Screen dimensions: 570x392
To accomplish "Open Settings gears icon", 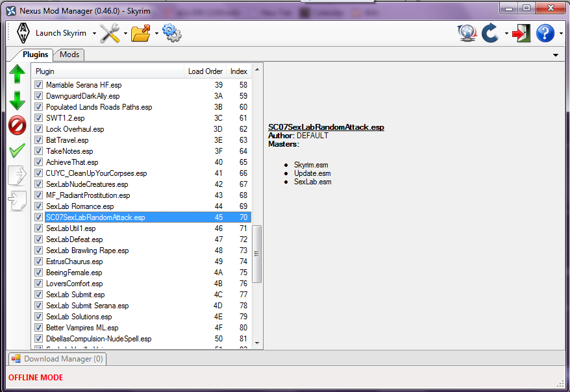I will [171, 33].
